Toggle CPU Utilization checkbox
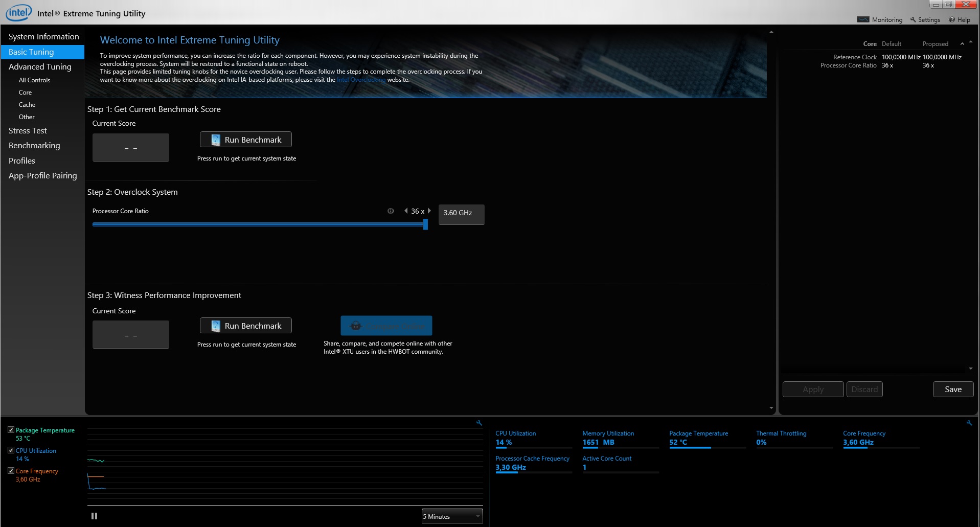This screenshot has width=980, height=527. click(11, 450)
